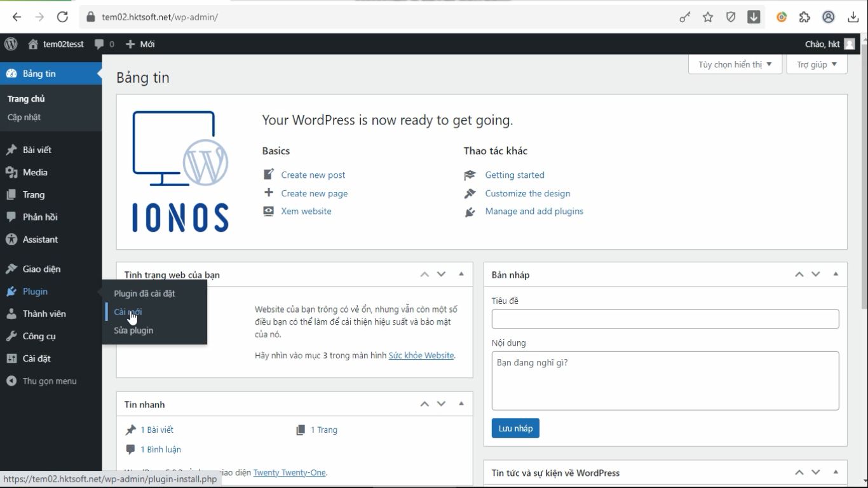This screenshot has height=488, width=868.
Task: Toggle the Bản nháp panel collapse arrow
Action: coord(836,274)
